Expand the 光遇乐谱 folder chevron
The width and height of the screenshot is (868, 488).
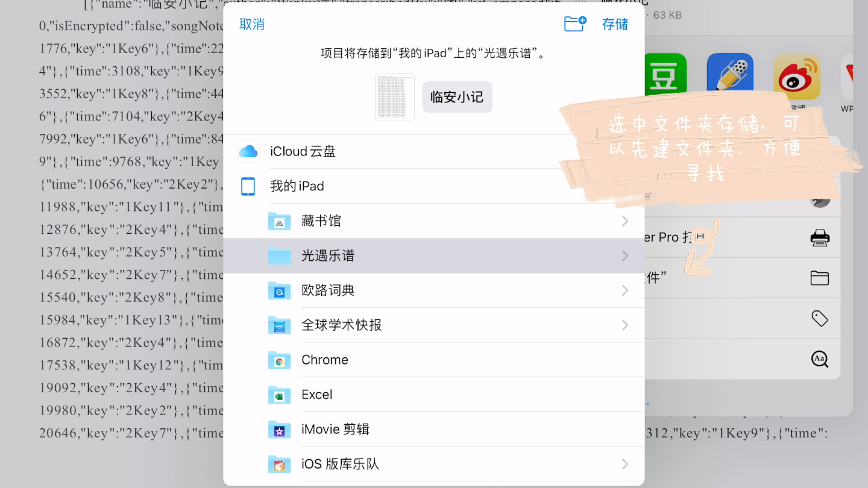point(625,255)
